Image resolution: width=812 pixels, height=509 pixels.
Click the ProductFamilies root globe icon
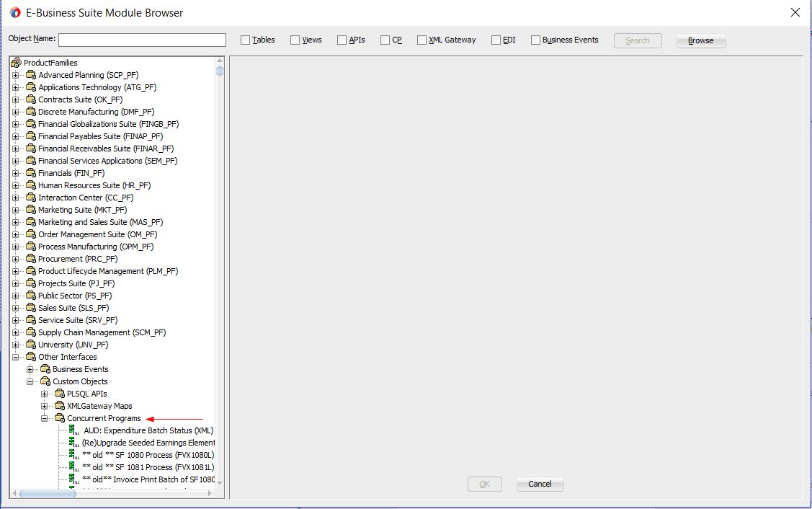point(14,62)
